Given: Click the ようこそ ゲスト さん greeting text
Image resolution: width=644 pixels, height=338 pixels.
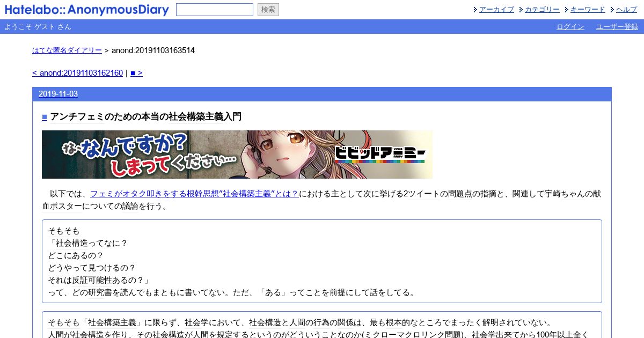Looking at the screenshot, I should (38, 27).
